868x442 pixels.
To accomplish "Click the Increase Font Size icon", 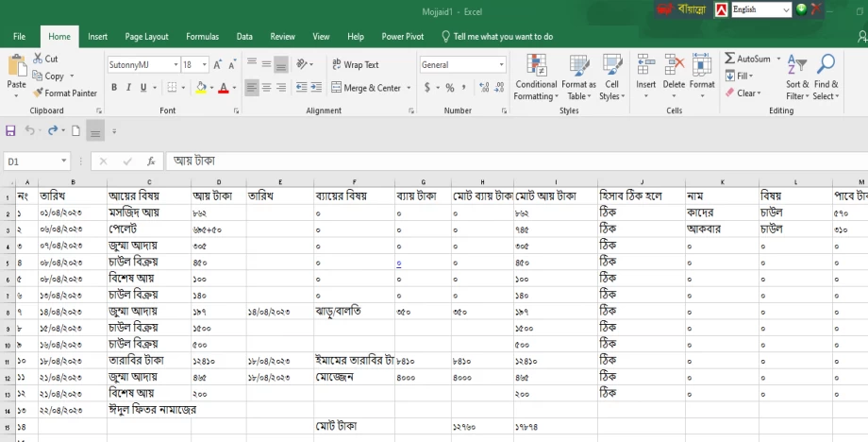I will coord(218,64).
